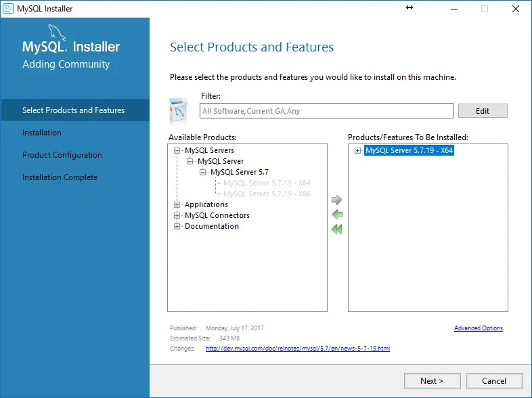Select 'Select Products and Features' sidebar step
This screenshot has height=398, width=532.
pyautogui.click(x=75, y=110)
